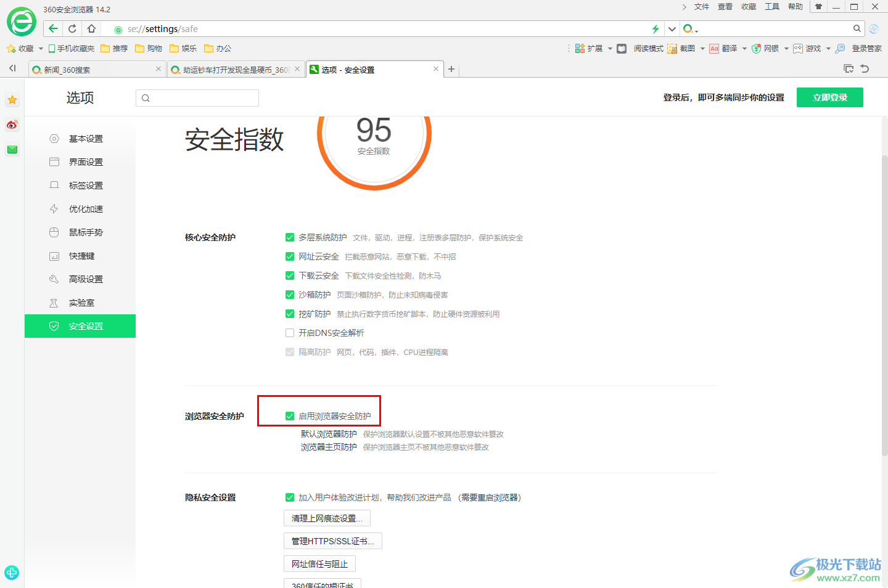This screenshot has height=588, width=888.
Task: Click the 截图 screenshot tool
Action: pos(681,49)
